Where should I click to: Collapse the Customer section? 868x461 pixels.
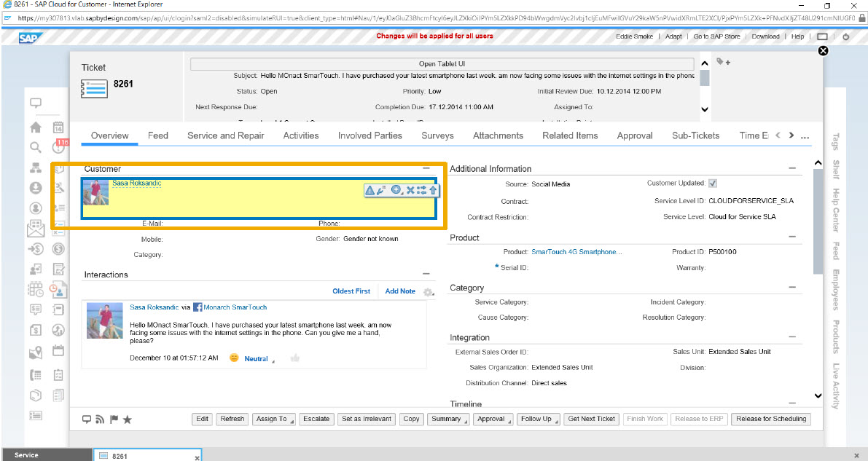pyautogui.click(x=426, y=168)
